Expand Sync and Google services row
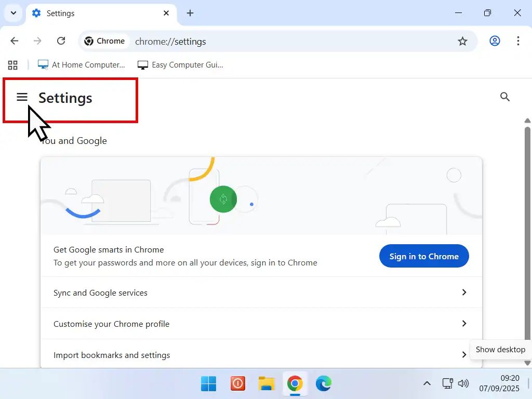Image resolution: width=532 pixels, height=399 pixels. pos(261,292)
